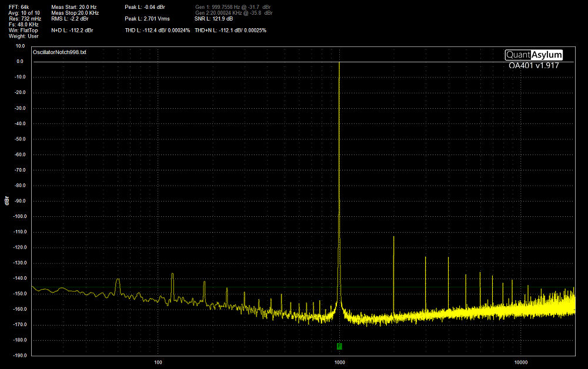Image resolution: width=588 pixels, height=369 pixels.
Task: Click the Meas Stop: 20.0 KHz value
Action: tap(74, 12)
